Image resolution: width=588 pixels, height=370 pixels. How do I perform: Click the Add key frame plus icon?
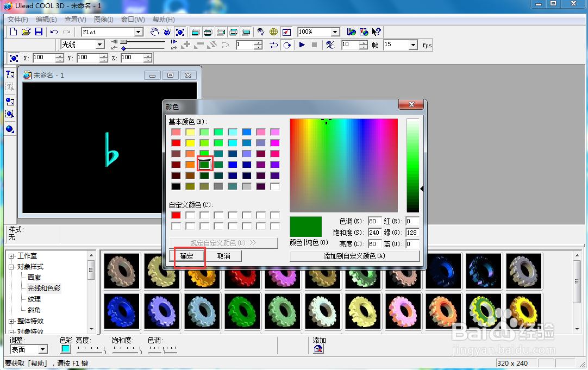tap(186, 45)
